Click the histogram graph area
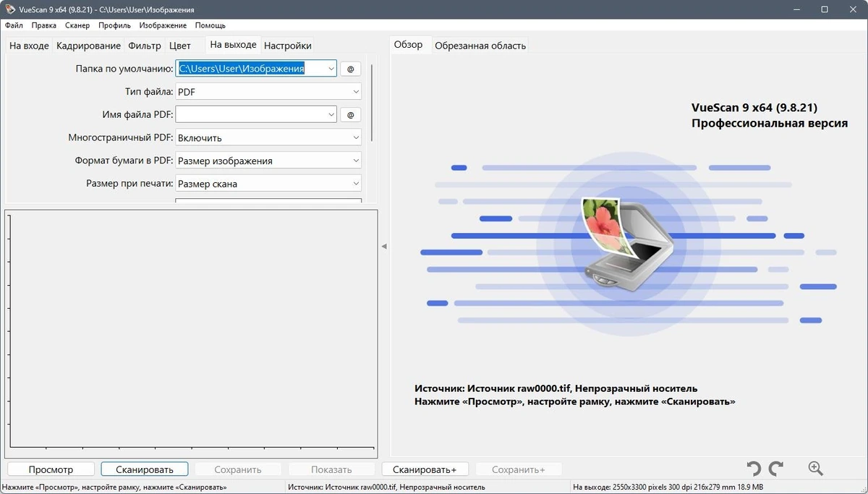The image size is (868, 494). [x=192, y=333]
